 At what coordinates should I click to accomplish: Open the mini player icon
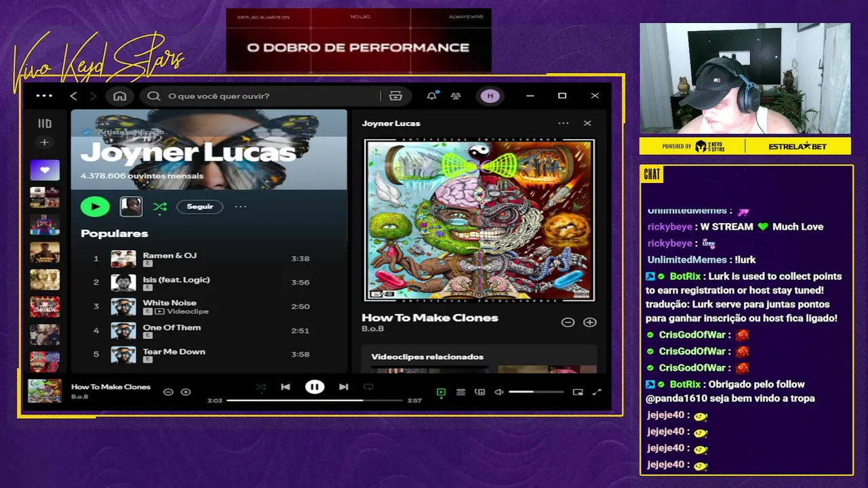click(x=578, y=392)
